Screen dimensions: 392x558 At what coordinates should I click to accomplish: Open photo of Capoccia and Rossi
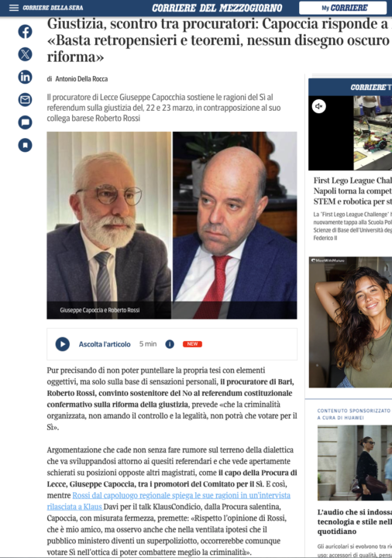(x=172, y=226)
